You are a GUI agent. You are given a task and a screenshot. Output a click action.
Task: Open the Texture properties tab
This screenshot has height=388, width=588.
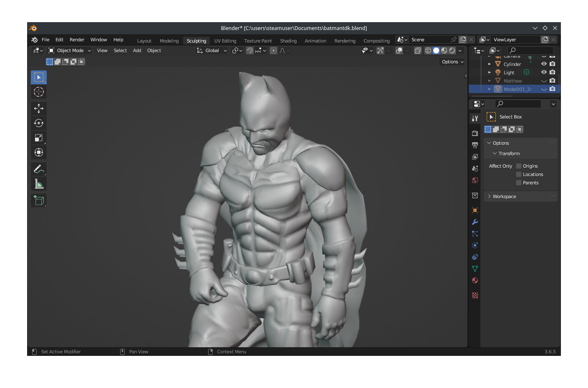tap(475, 295)
